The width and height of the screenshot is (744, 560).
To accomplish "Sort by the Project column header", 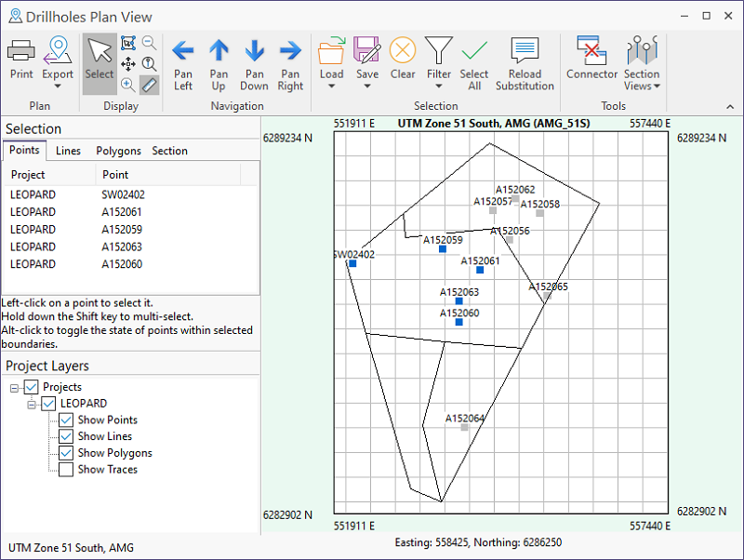I will (28, 175).
